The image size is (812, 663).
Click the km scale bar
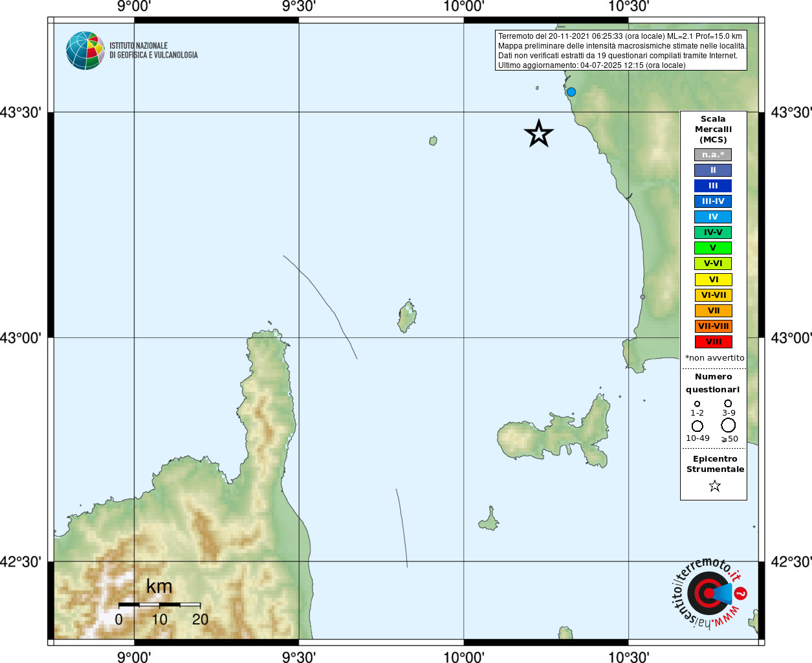(159, 605)
